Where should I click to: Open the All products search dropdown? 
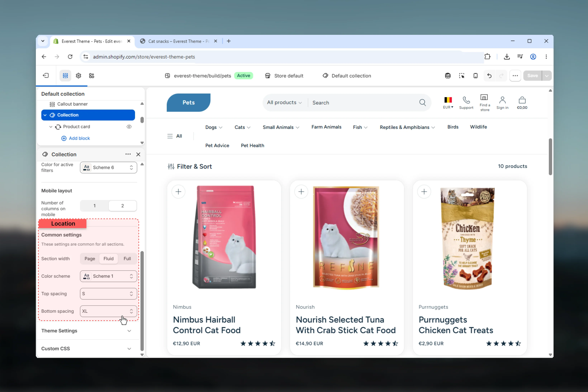tap(284, 102)
